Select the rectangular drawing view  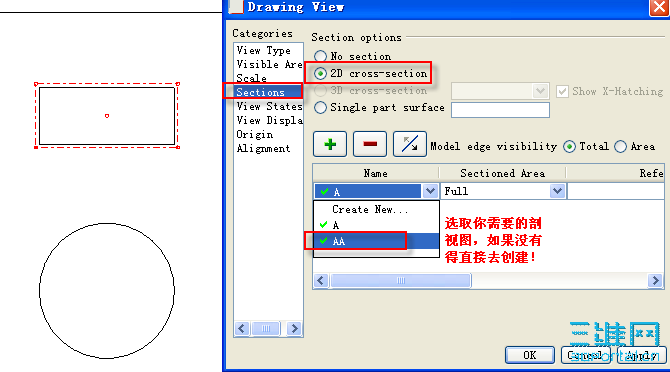coord(107,116)
